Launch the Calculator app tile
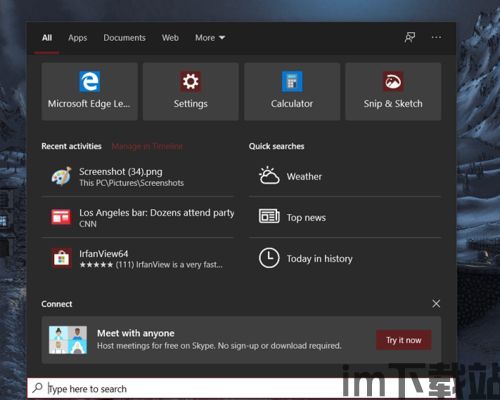This screenshot has width=500, height=400. pyautogui.click(x=292, y=91)
